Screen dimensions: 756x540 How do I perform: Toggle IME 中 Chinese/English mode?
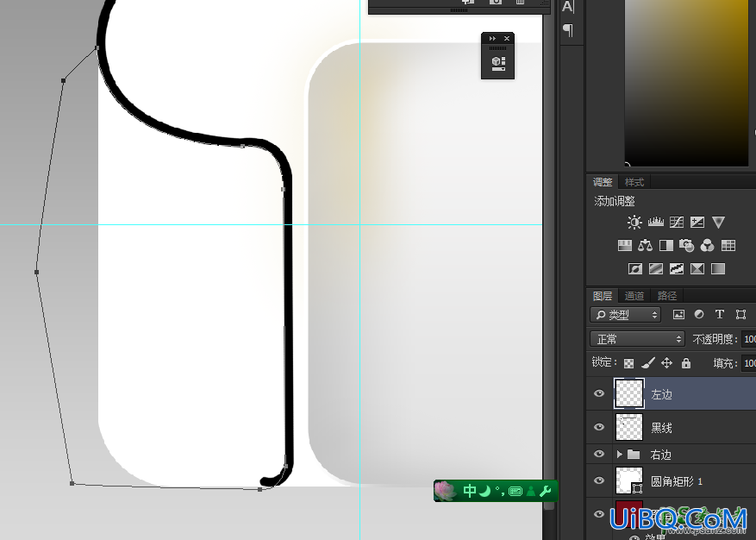click(x=470, y=491)
